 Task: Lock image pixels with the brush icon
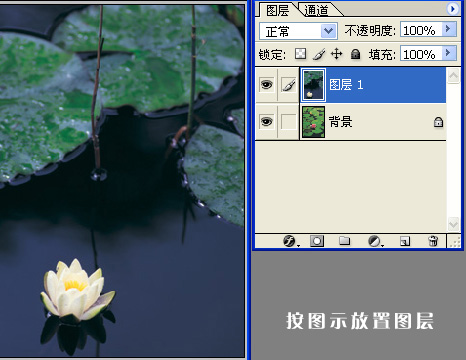pos(319,54)
